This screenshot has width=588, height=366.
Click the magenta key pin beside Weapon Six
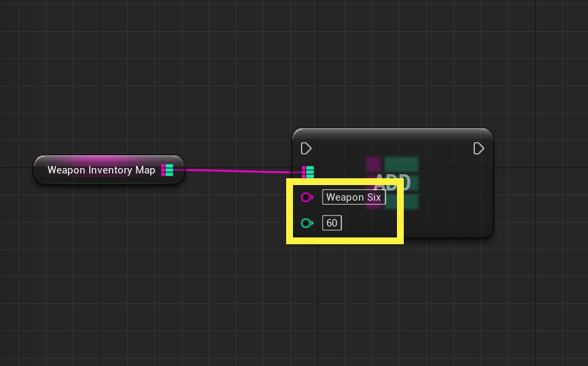point(307,197)
